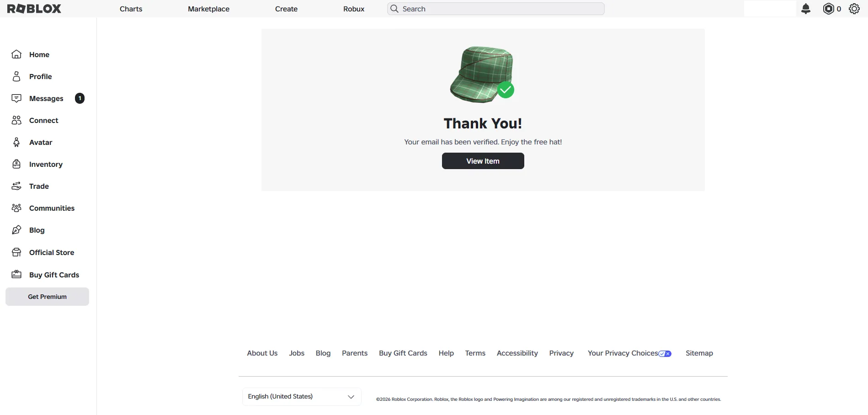This screenshot has width=868, height=415.
Task: Click the Trade sidebar icon
Action: (16, 186)
